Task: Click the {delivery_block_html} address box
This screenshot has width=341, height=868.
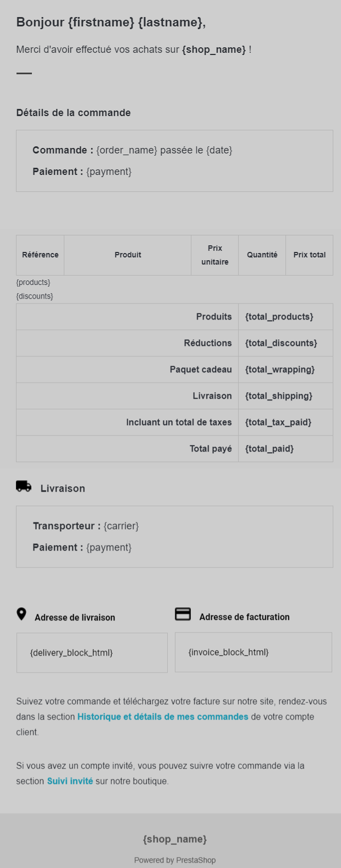Action: coord(92,653)
